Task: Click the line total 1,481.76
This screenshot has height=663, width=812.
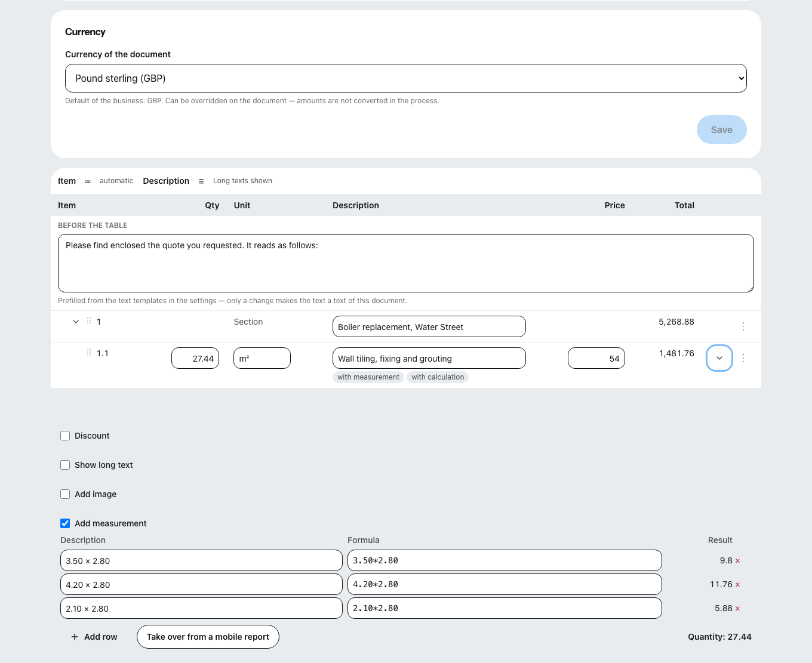Action: pyautogui.click(x=676, y=353)
